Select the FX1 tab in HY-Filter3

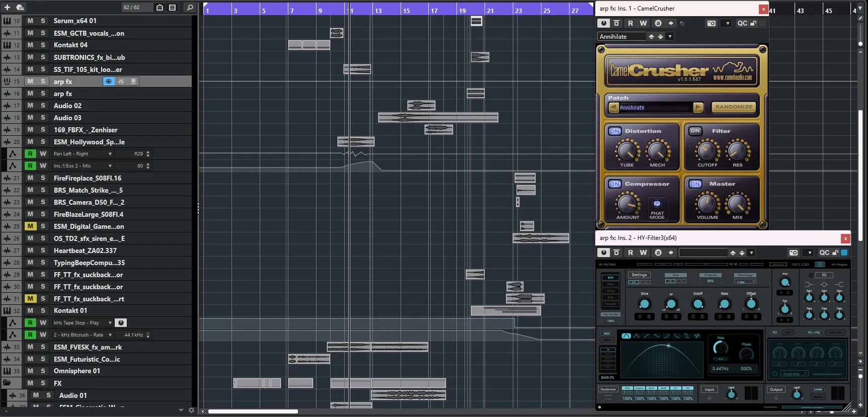coord(775,332)
